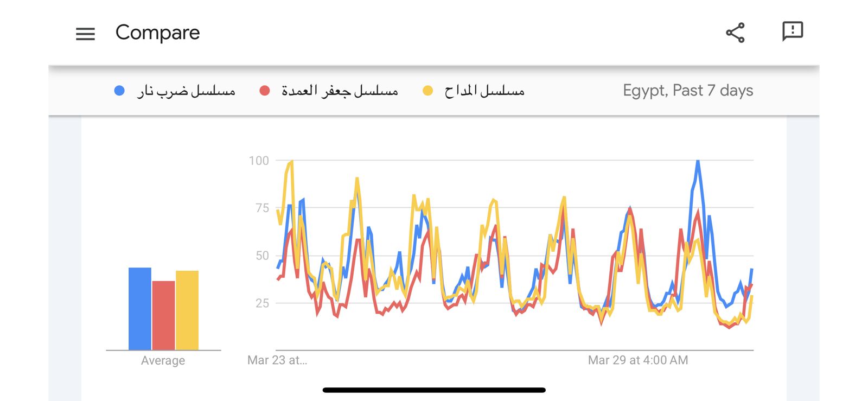
Task: Open the Egypt, Past 7 days filter
Action: point(687,91)
